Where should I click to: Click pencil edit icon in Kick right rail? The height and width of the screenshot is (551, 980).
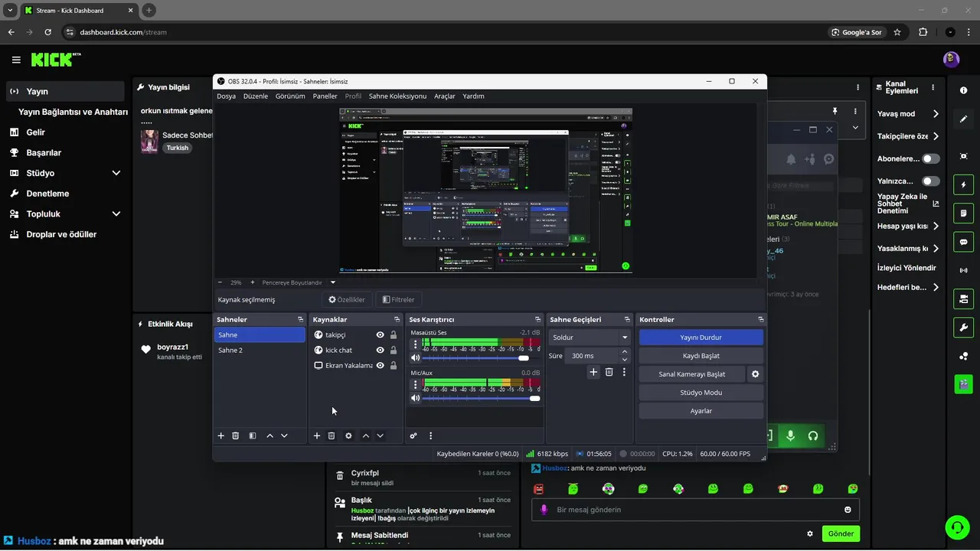tap(963, 119)
